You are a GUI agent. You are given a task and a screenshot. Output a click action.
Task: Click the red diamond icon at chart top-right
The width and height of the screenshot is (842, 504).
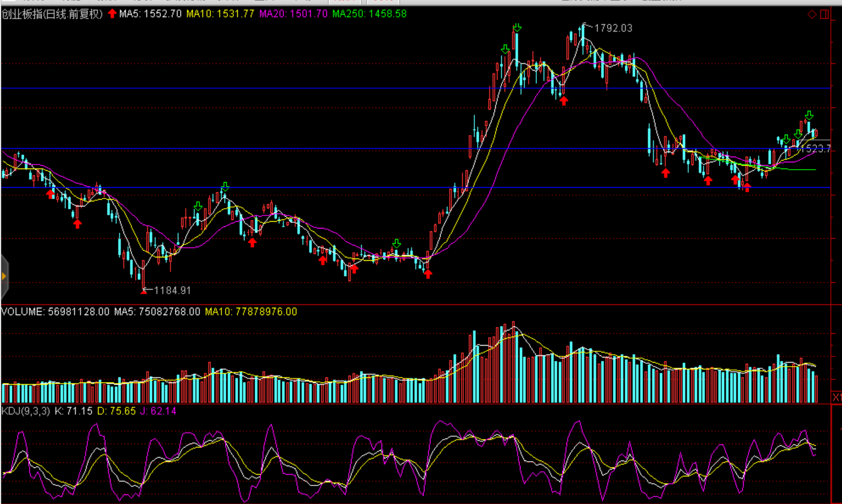[x=811, y=14]
